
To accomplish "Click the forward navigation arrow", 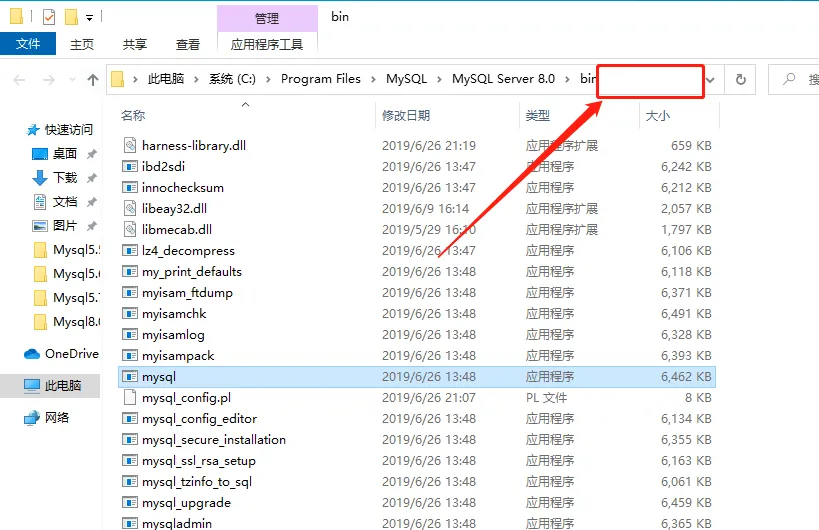I will pyautogui.click(x=49, y=80).
